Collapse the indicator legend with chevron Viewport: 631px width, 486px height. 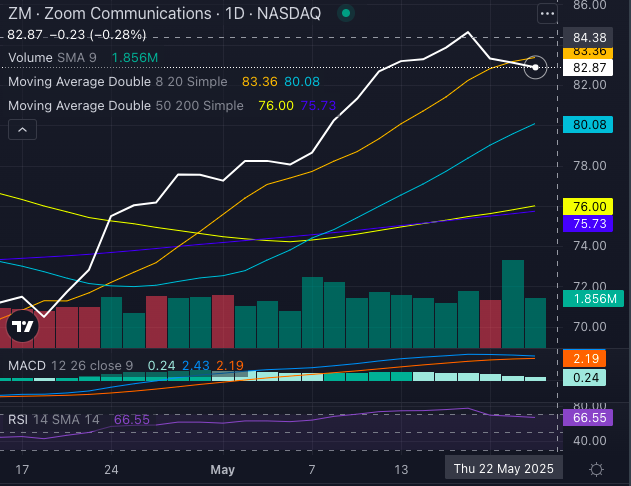click(23, 130)
